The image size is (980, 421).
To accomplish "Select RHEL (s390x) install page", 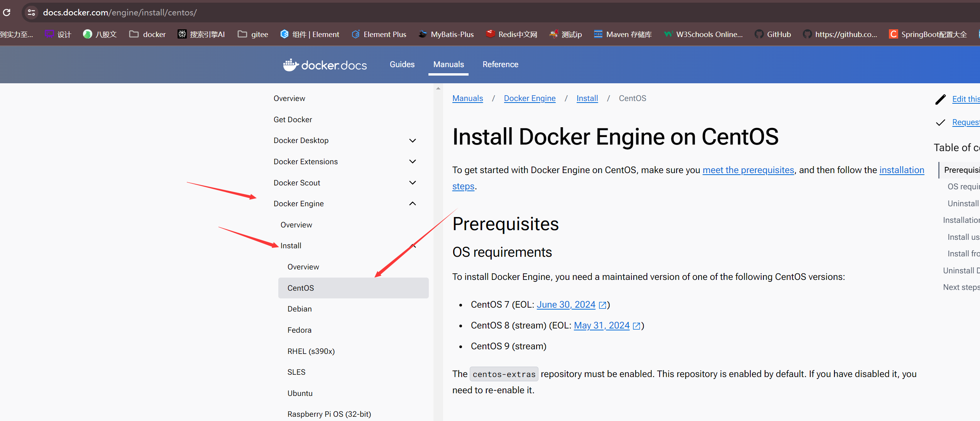I will tap(311, 351).
